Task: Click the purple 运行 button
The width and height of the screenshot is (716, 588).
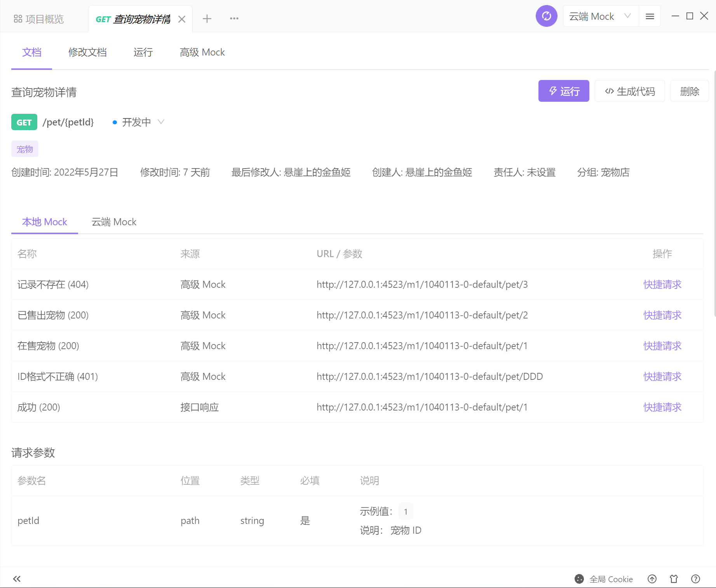Action: click(x=563, y=91)
